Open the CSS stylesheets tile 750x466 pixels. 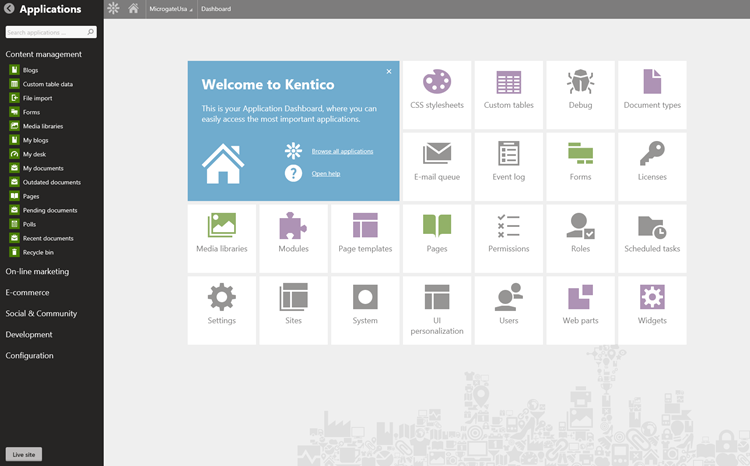coord(437,95)
